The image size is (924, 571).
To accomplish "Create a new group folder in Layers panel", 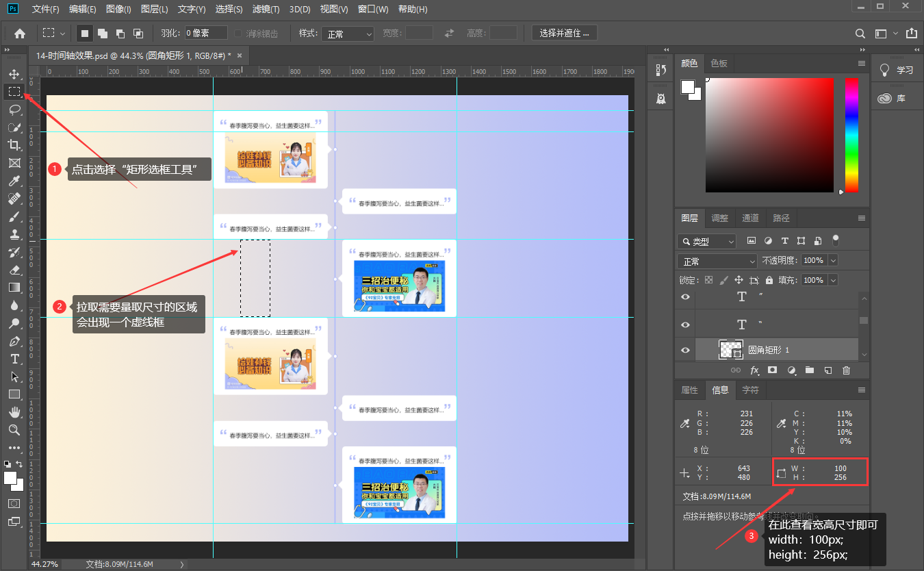I will coord(810,370).
